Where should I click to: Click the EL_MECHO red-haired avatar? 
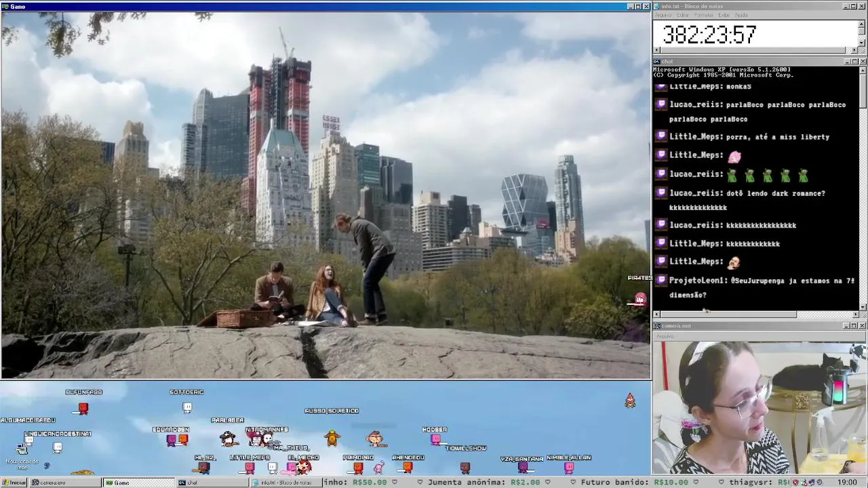click(x=304, y=466)
